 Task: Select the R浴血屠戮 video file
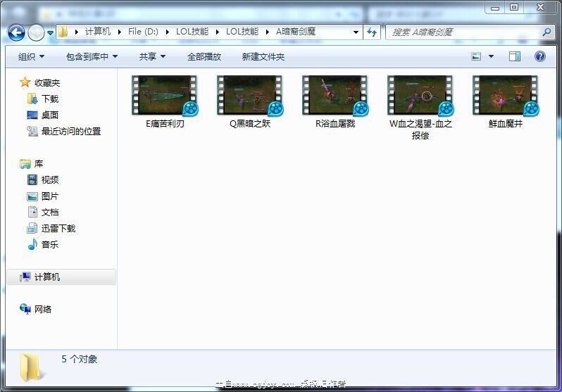pyautogui.click(x=335, y=96)
